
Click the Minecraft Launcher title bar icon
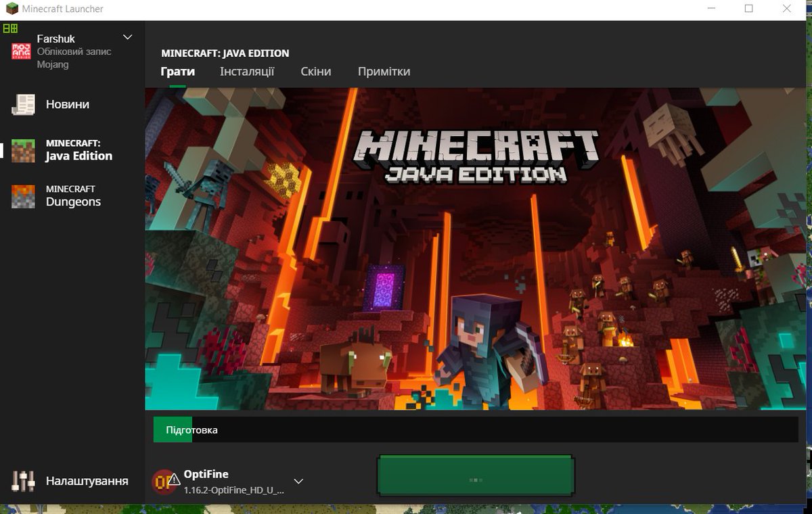pyautogui.click(x=12, y=9)
